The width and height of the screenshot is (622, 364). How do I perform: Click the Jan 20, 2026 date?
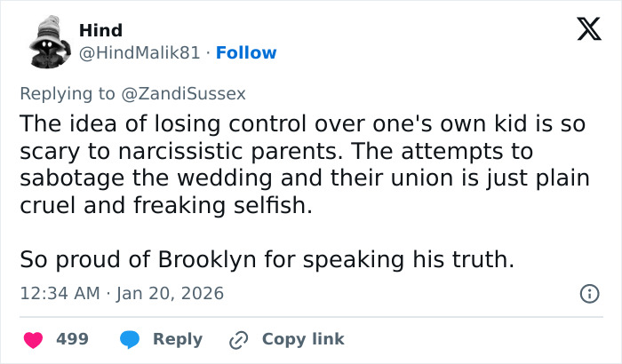point(168,293)
